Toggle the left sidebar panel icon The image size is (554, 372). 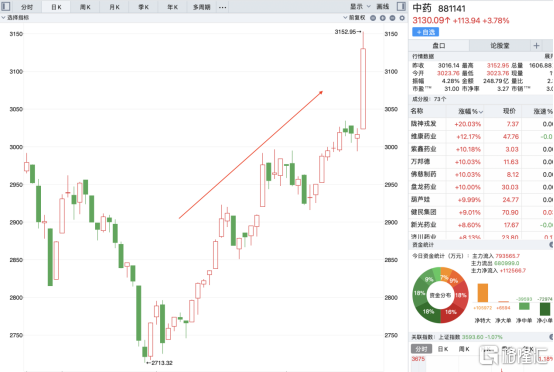click(6, 6)
